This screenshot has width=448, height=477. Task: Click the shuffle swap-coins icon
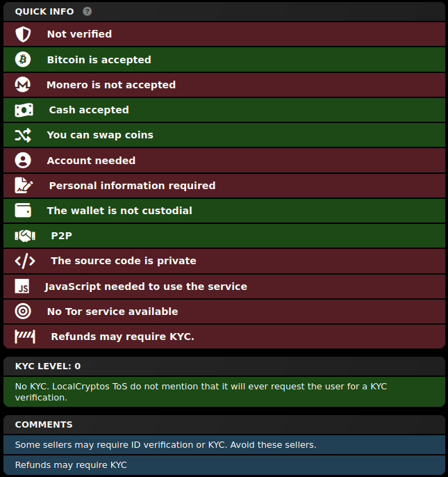point(23,135)
